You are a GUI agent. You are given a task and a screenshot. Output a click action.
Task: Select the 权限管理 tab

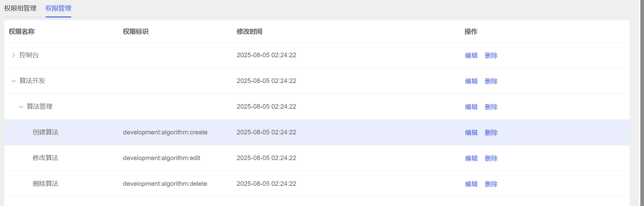pos(58,8)
